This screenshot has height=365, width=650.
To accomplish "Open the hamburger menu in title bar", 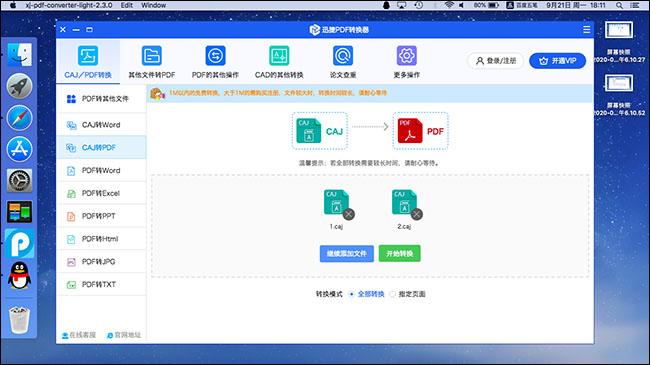I will 587,29.
